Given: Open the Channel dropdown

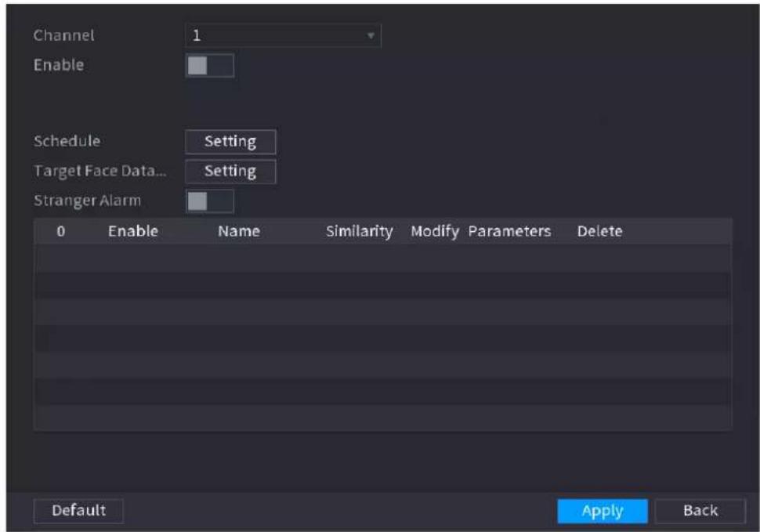Looking at the screenshot, I should coord(283,35).
